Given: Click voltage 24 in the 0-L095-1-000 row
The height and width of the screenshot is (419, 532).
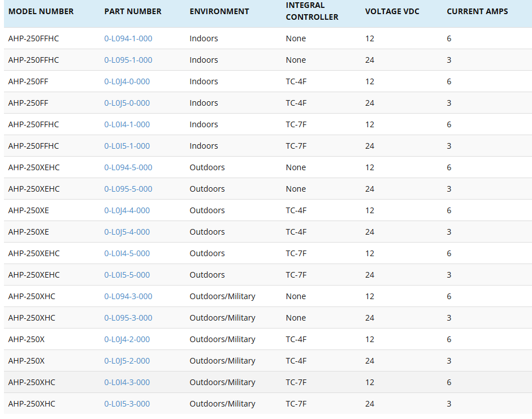Looking at the screenshot, I should tap(370, 60).
